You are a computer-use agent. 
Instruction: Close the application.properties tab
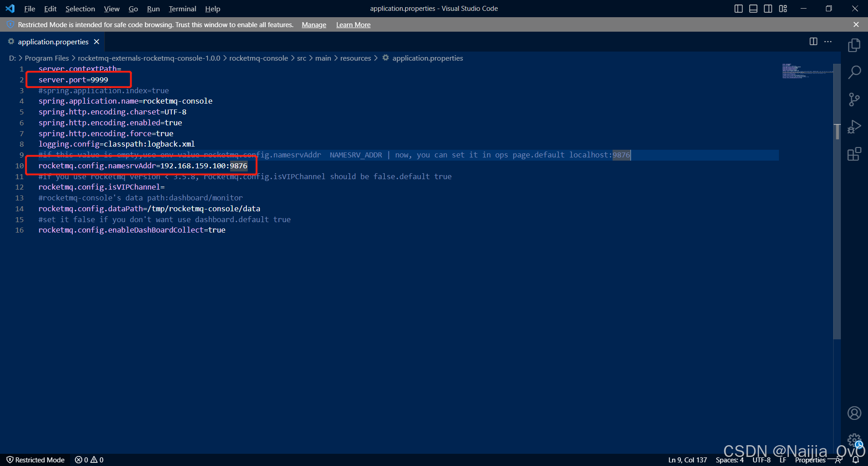(x=96, y=42)
